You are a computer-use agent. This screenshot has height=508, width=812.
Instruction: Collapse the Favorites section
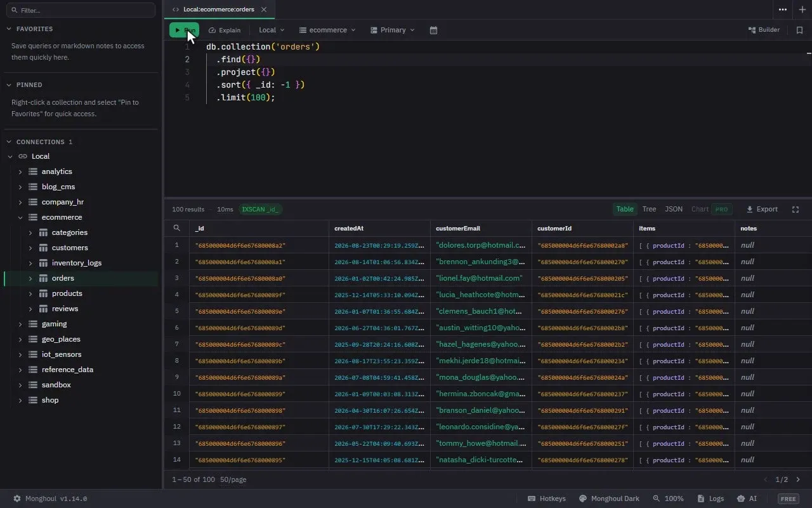10,29
